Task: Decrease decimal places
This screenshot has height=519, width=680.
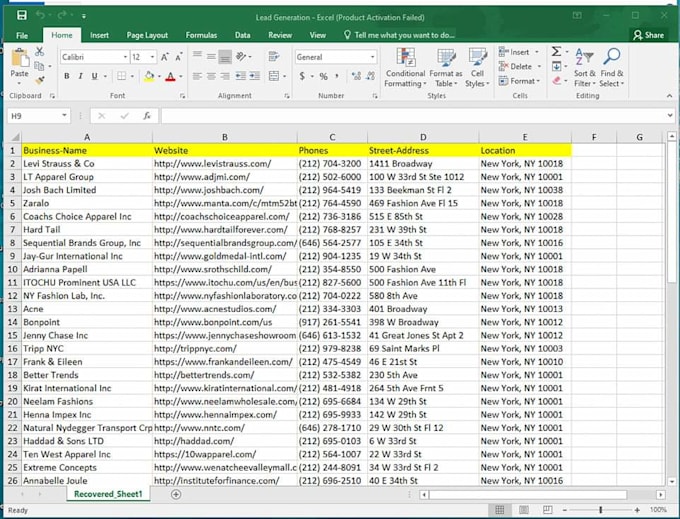Action: (x=370, y=76)
